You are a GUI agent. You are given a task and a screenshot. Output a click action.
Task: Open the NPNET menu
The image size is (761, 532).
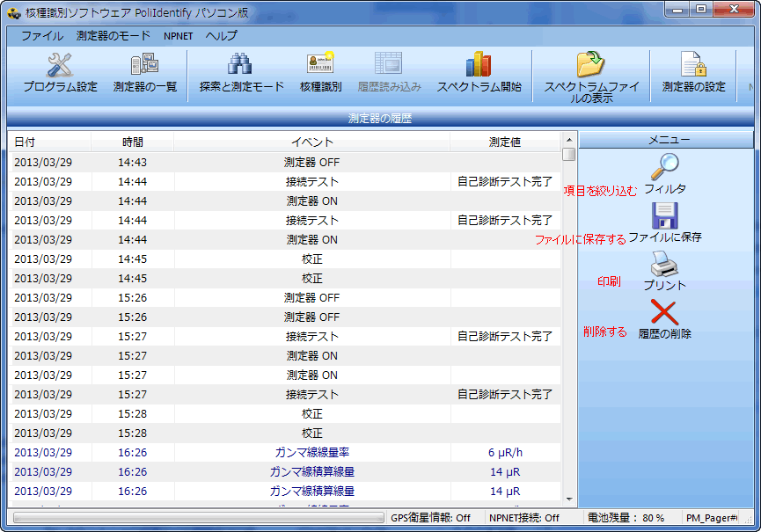coord(178,36)
